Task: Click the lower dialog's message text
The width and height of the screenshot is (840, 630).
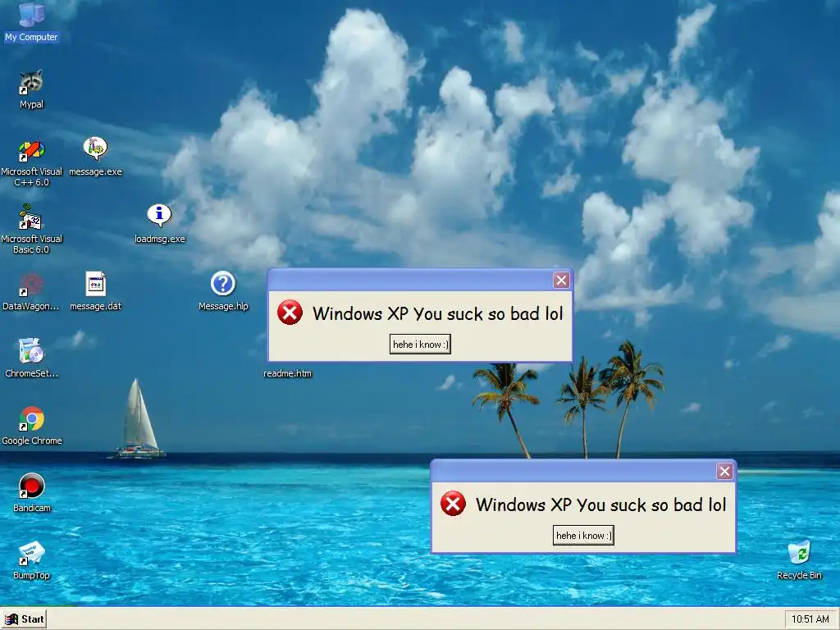Action: [601, 504]
